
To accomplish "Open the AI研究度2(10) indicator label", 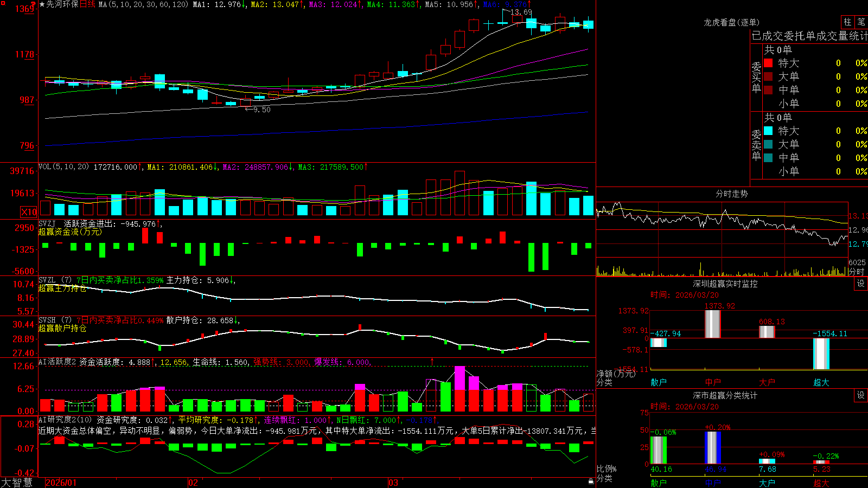I will tap(66, 420).
